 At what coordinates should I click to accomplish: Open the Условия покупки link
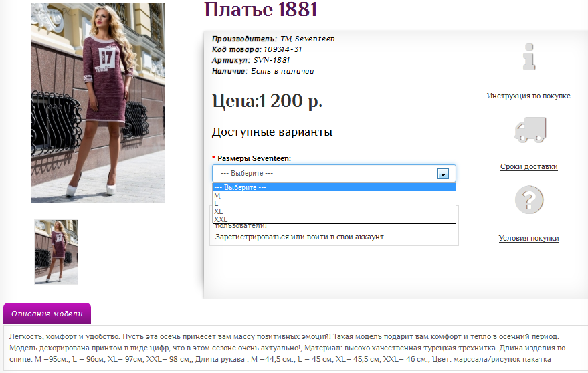coord(528,238)
